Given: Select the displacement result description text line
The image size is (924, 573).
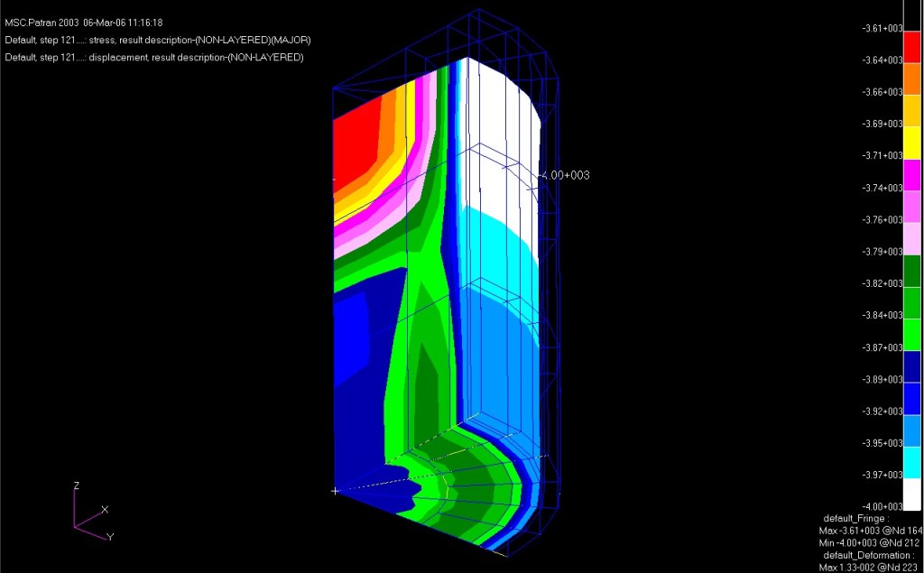Looking at the screenshot, I should 153,57.
